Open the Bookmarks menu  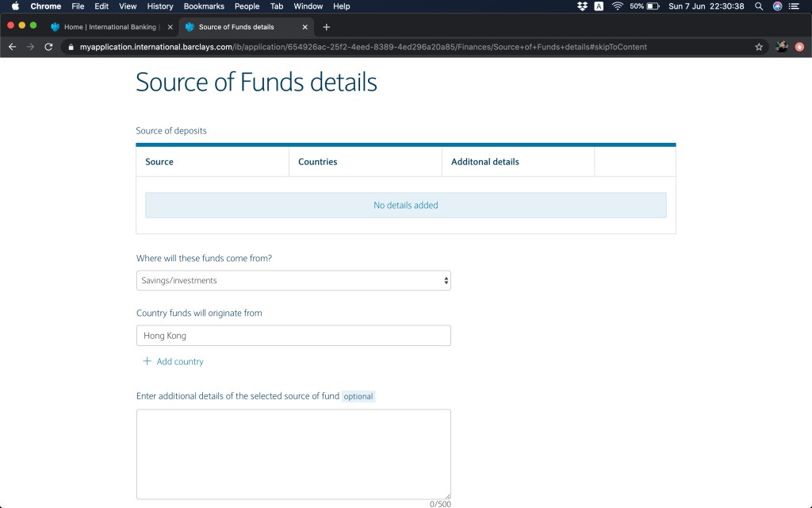[x=204, y=6]
